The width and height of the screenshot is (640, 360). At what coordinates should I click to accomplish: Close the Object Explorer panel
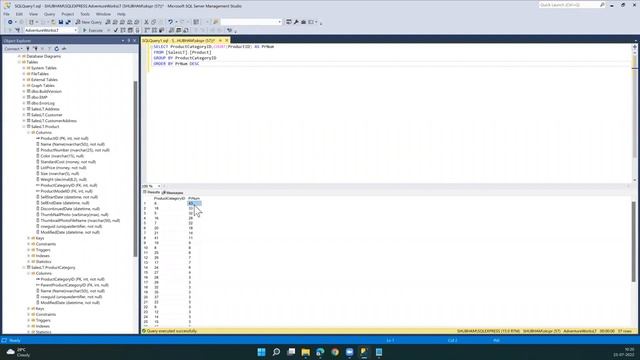click(134, 41)
